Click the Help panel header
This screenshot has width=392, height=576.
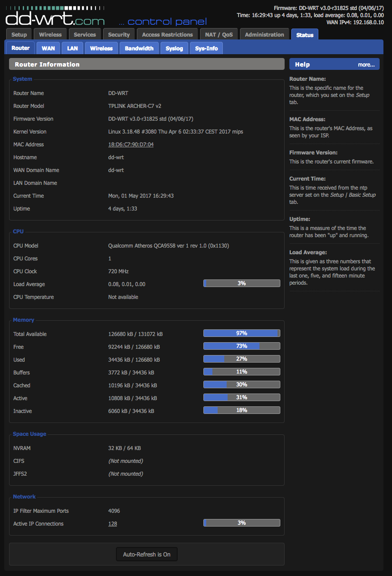click(335, 64)
